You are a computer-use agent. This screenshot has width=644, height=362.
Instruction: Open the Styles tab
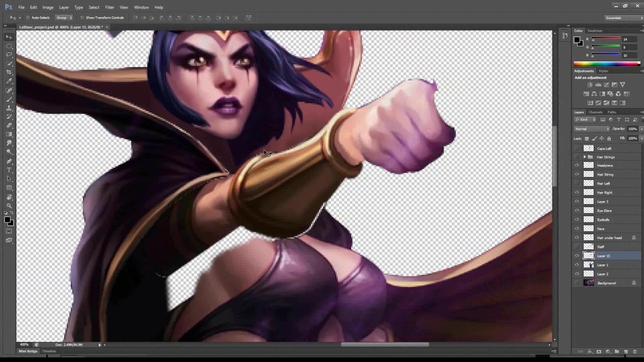[x=603, y=71]
